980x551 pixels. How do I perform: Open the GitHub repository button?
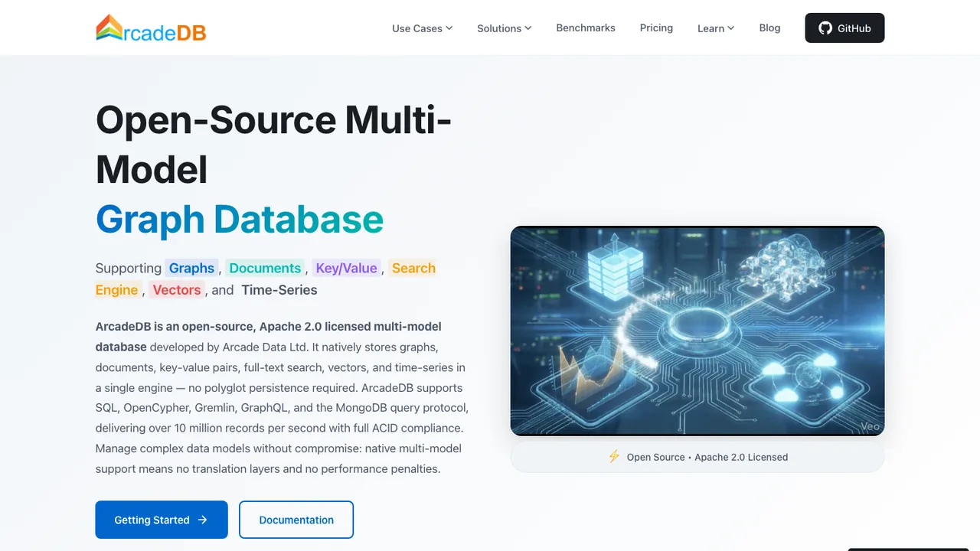pyautogui.click(x=844, y=28)
